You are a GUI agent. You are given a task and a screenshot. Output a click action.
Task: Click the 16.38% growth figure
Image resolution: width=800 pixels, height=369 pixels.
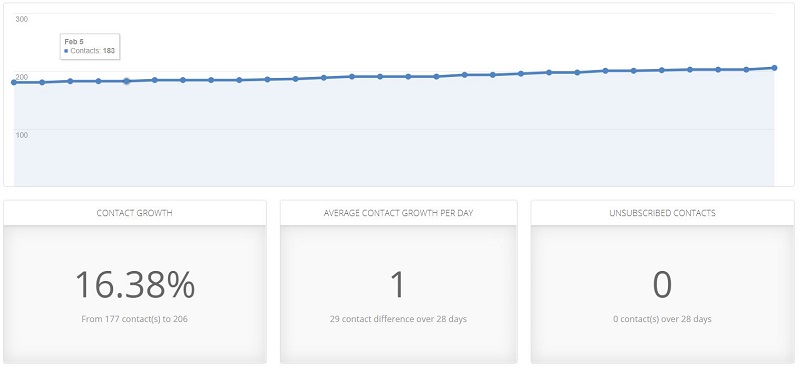[x=135, y=285]
